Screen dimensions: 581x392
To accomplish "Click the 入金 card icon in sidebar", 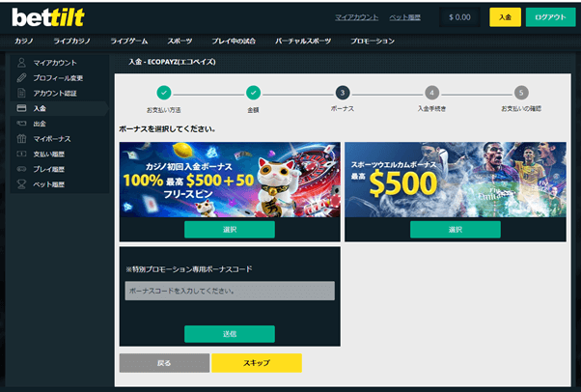I will tap(21, 108).
